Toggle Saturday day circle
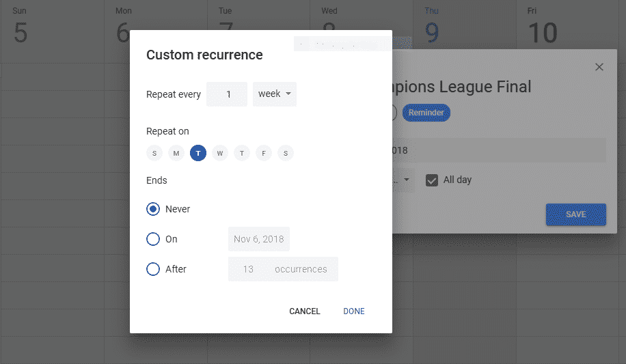Image resolution: width=626 pixels, height=364 pixels. 286,153
